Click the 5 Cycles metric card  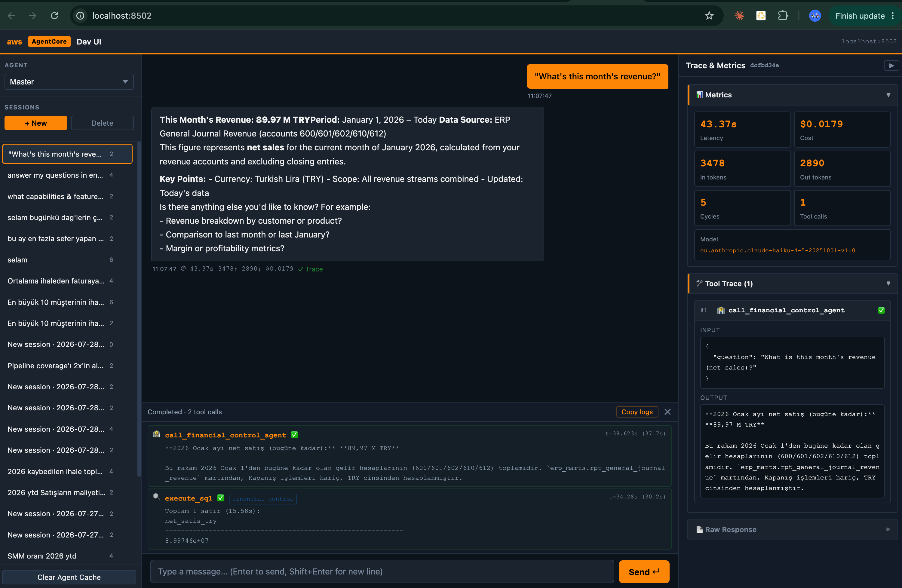click(x=742, y=208)
